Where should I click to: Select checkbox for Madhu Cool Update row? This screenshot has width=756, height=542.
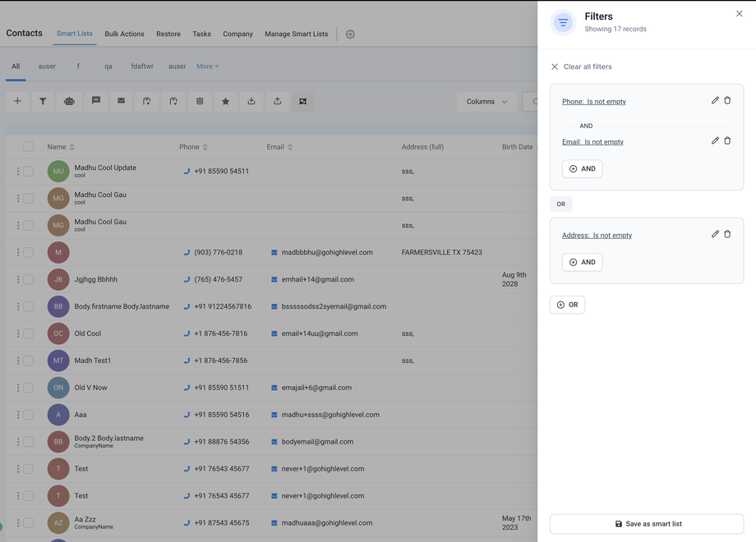tap(29, 171)
